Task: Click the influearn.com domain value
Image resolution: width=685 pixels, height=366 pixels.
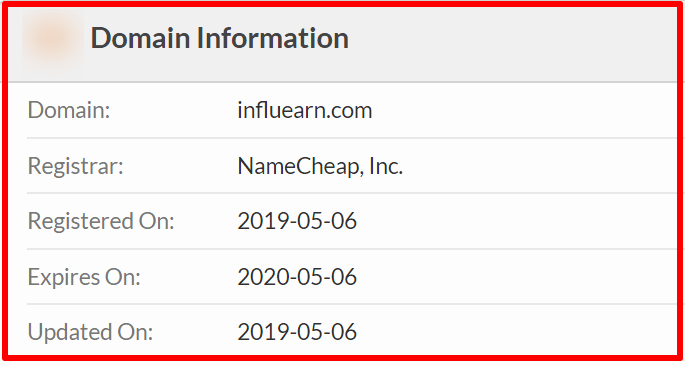Action: tap(304, 110)
